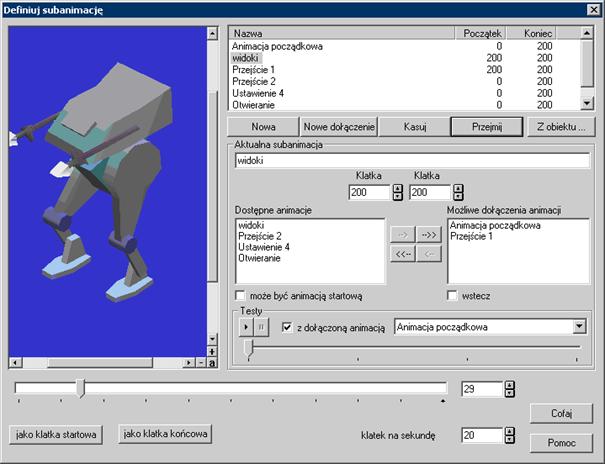Decrease the start Klatka value

click(x=397, y=196)
